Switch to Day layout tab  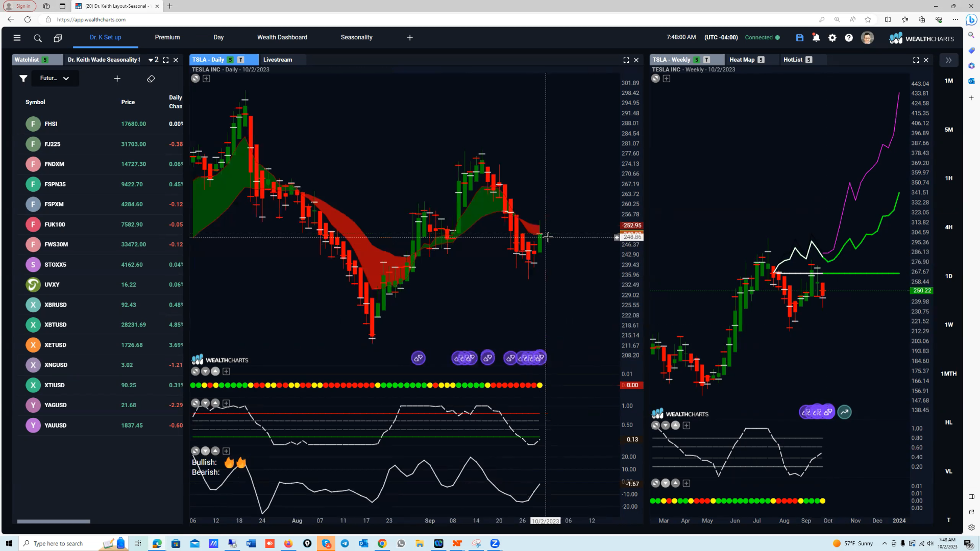(218, 37)
